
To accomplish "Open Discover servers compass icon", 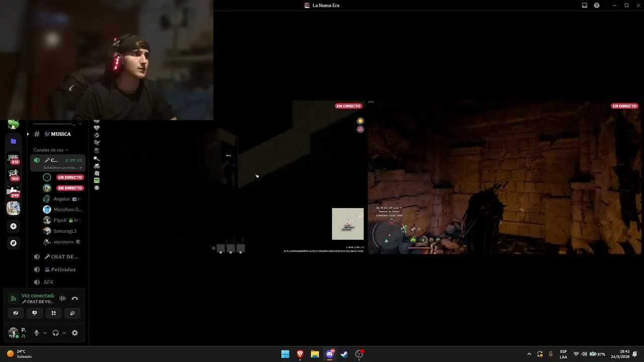I will [x=14, y=243].
